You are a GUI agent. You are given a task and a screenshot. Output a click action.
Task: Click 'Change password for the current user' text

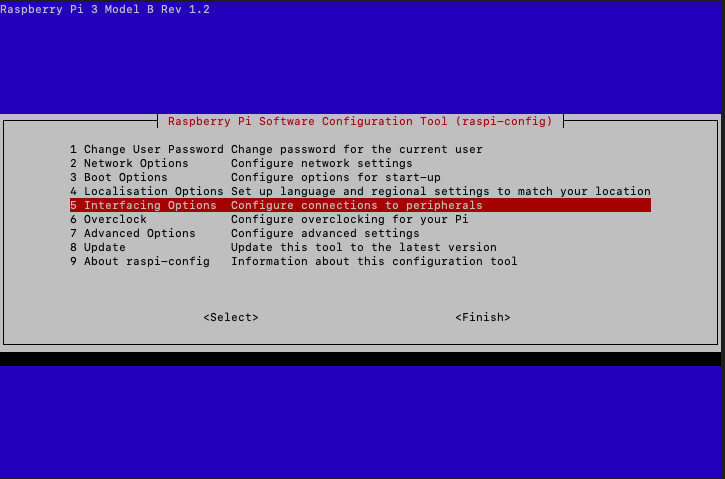356,149
